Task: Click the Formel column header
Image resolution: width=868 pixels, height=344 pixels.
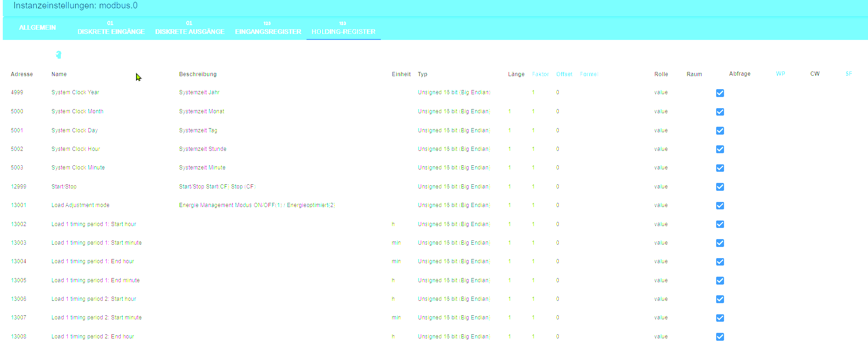Action: pyautogui.click(x=588, y=74)
